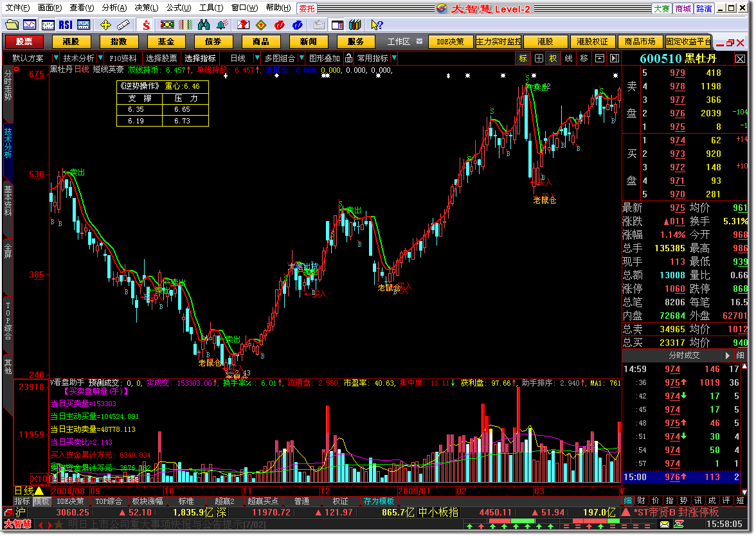Click the 港股 yellow category button

71,41
